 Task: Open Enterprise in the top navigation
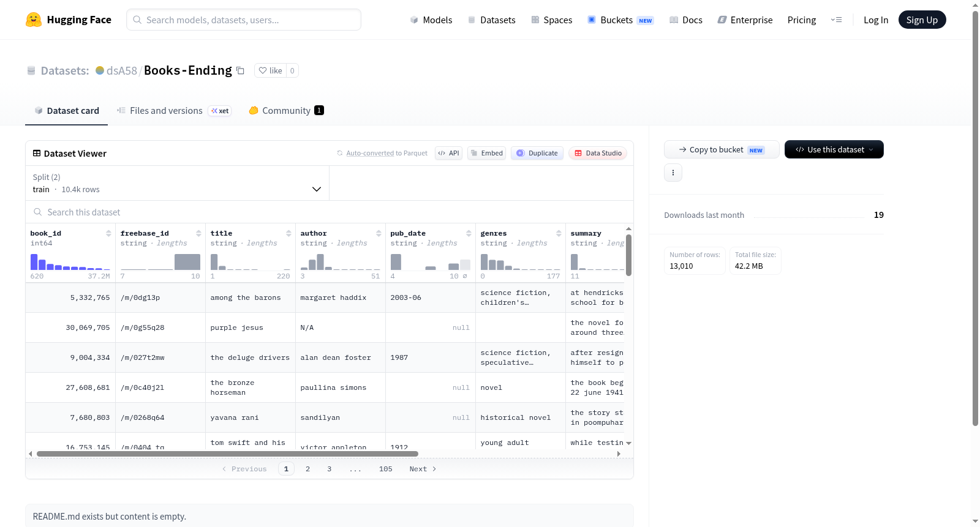[x=745, y=20]
